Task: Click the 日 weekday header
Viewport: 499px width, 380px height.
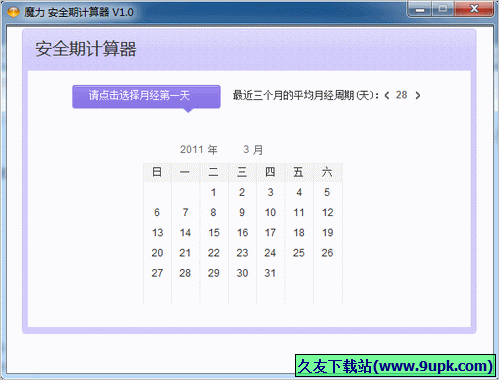Action: coord(157,172)
